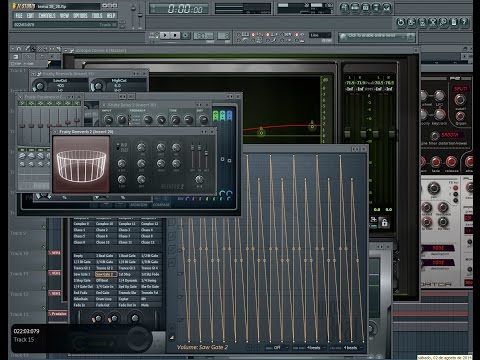480x360 pixels.
Task: Toggle the first recording-panel LED option
Action: point(239,35)
